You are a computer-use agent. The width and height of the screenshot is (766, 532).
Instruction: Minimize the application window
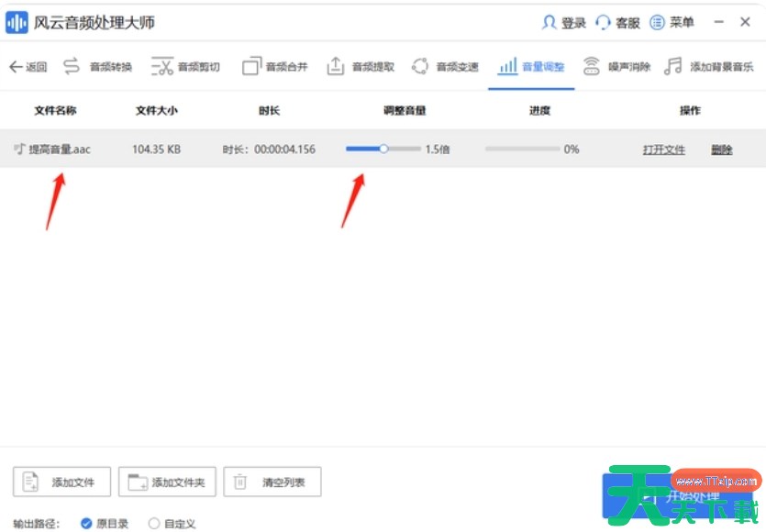(718, 22)
